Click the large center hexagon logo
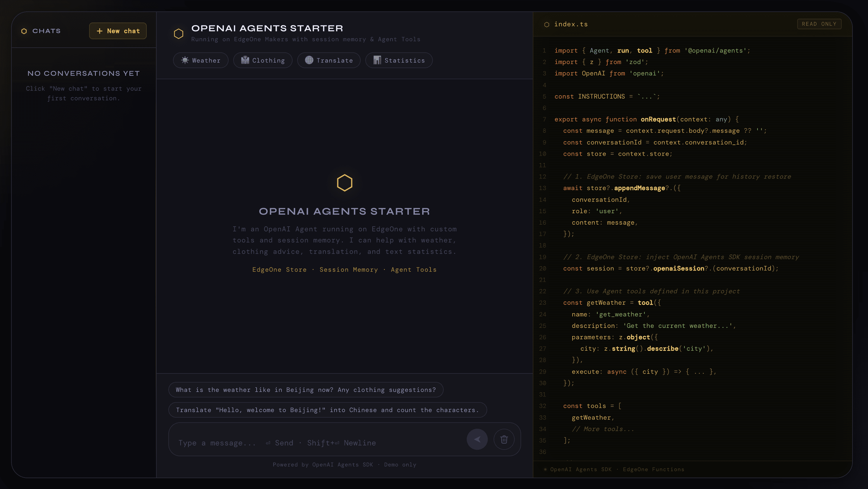Image resolution: width=868 pixels, height=489 pixels. click(344, 183)
